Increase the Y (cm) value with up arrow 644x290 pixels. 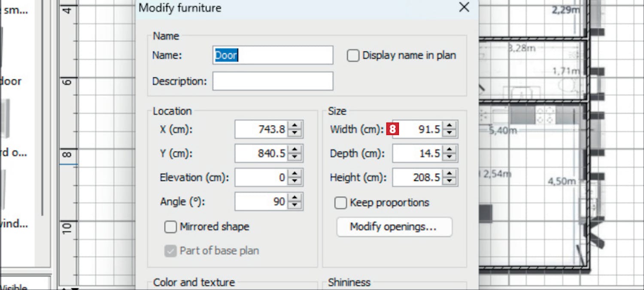click(295, 150)
